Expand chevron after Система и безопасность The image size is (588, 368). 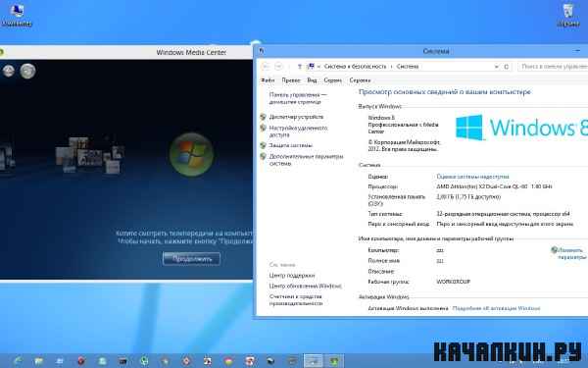(391, 67)
